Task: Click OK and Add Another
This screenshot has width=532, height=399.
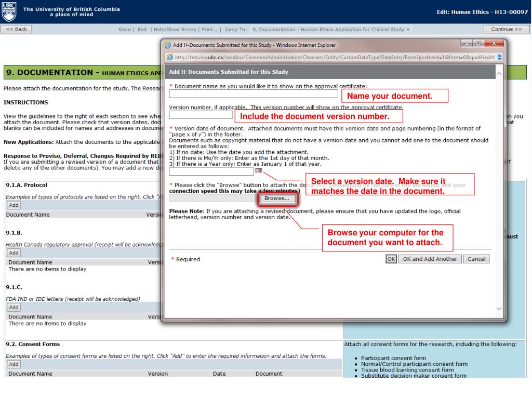Action: tap(430, 259)
